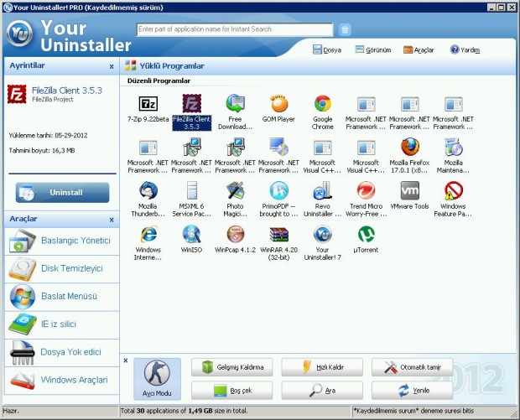Select the WinISO program icon
The image size is (520, 420).
[x=192, y=235]
